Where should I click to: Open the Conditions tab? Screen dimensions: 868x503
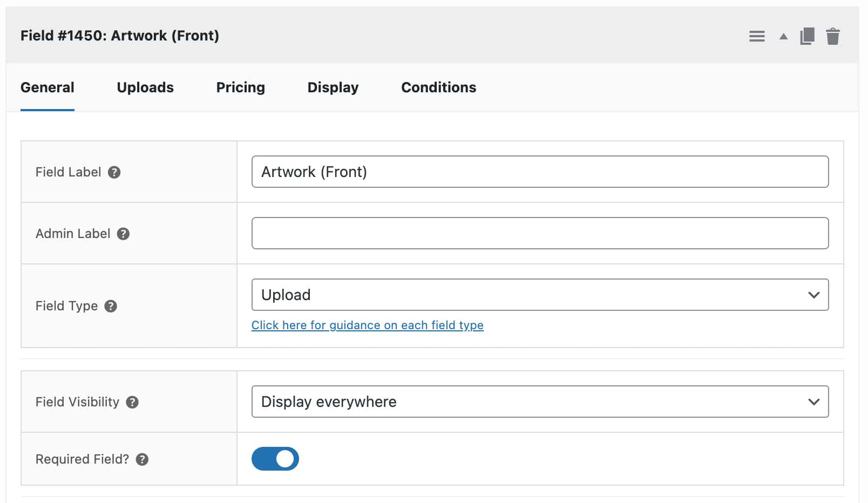(x=438, y=87)
